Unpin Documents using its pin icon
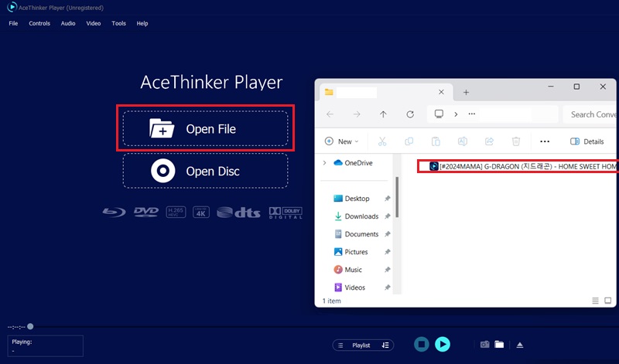The image size is (619, 364). click(x=388, y=234)
